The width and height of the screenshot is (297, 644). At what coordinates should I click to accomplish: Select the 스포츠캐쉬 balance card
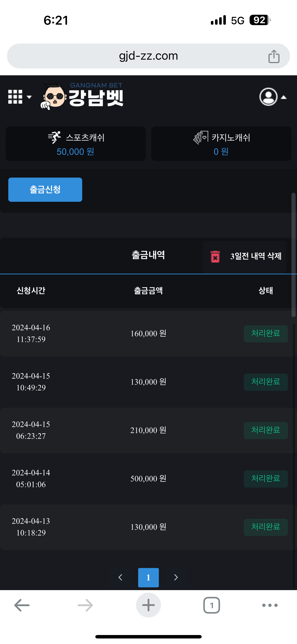[x=76, y=144]
